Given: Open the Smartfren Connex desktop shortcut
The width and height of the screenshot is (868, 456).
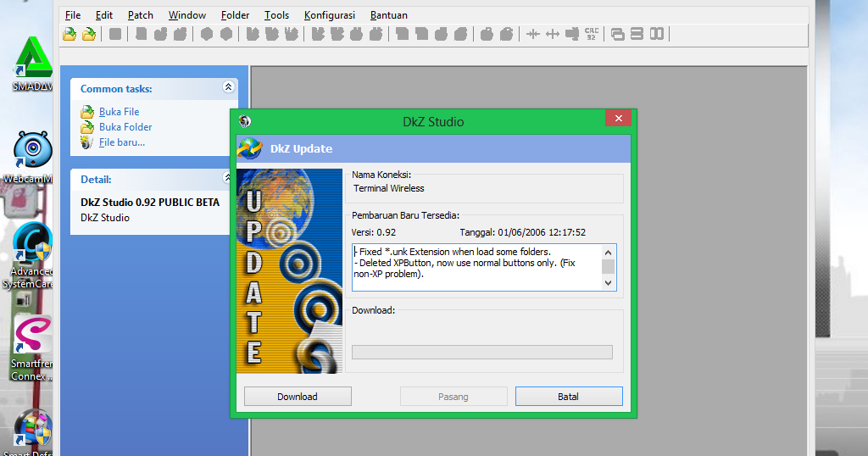Looking at the screenshot, I should [x=32, y=348].
